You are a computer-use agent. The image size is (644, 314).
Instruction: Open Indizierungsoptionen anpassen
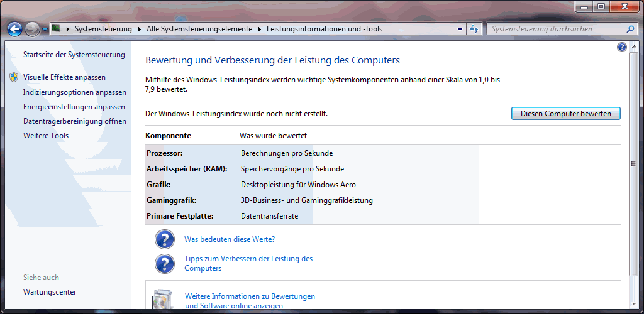pos(75,92)
